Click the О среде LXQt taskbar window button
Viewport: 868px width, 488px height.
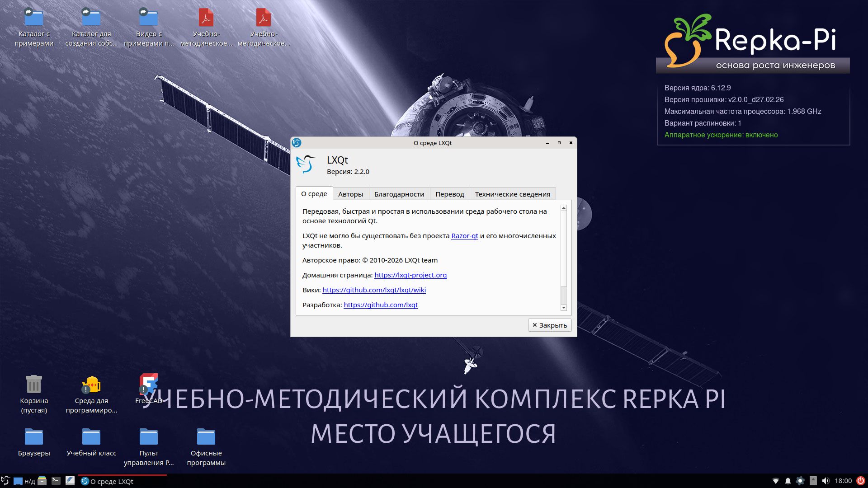[108, 481]
